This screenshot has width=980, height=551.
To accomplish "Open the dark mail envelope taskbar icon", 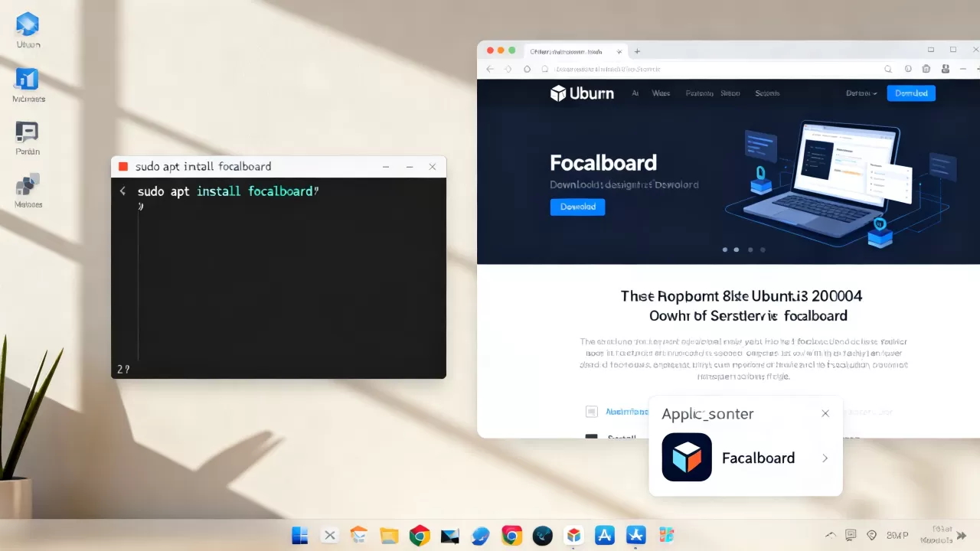I will pyautogui.click(x=449, y=536).
